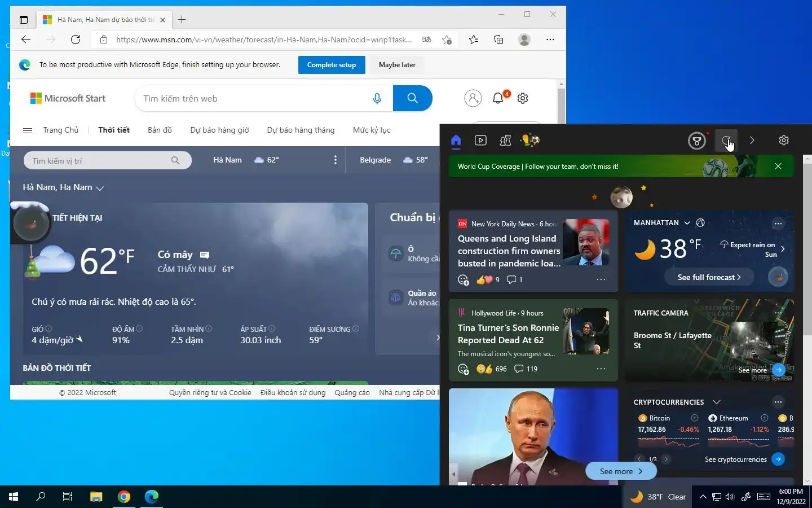Screen dimensions: 812x508
Task: Show hidden system tray icons
Action: click(x=703, y=497)
